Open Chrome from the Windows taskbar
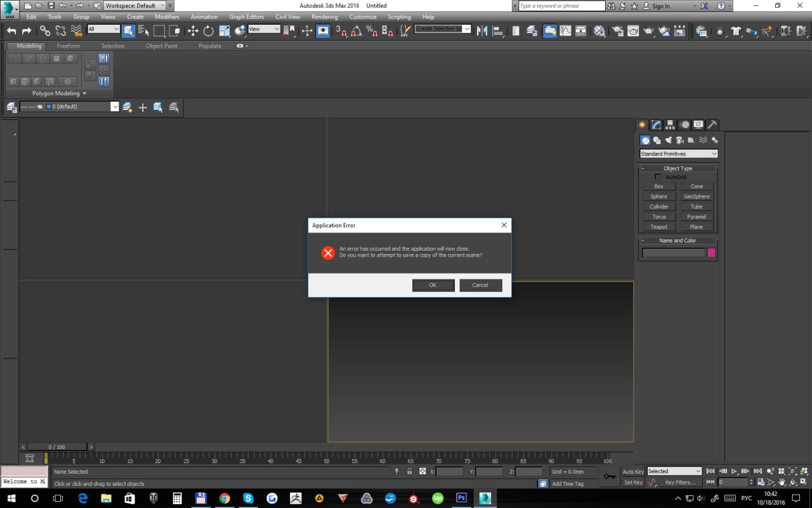 point(225,498)
